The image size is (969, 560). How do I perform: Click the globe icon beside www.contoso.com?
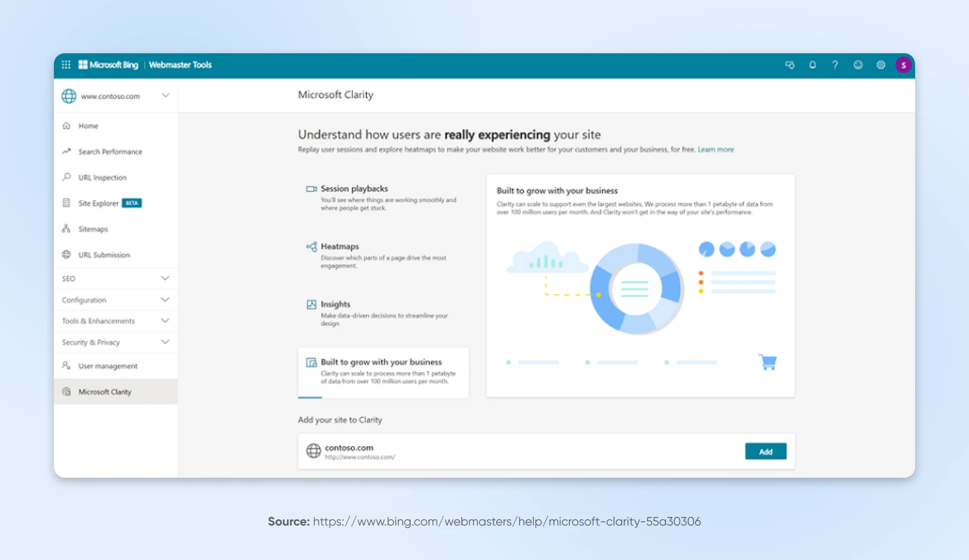click(x=69, y=96)
